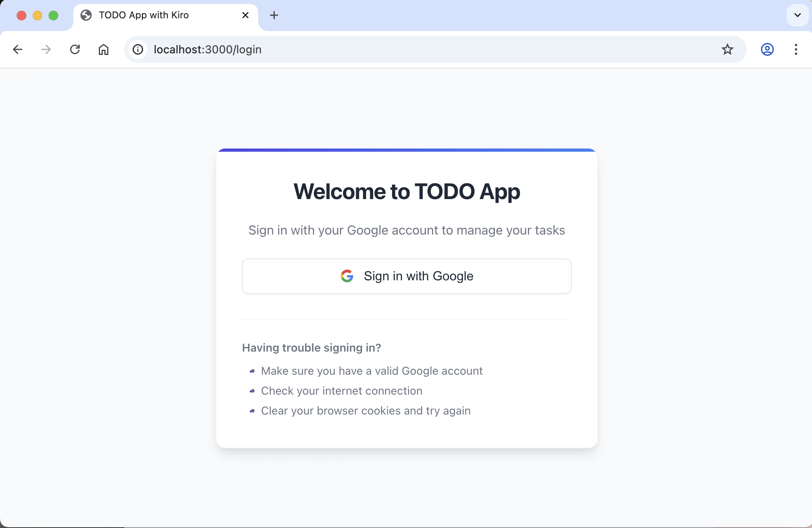The height and width of the screenshot is (528, 812).
Task: Open the browser home page
Action: point(104,49)
